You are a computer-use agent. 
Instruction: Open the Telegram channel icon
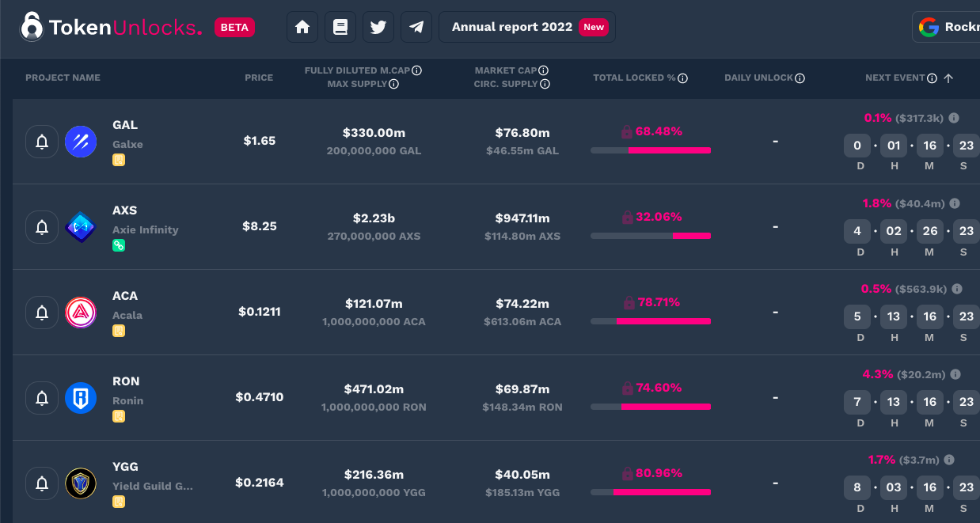click(x=416, y=27)
